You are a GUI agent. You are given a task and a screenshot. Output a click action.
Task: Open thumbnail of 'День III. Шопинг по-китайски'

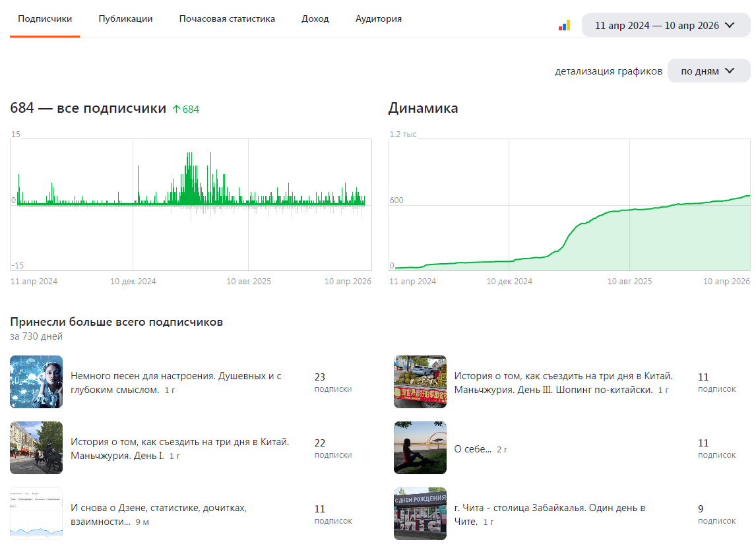point(420,382)
